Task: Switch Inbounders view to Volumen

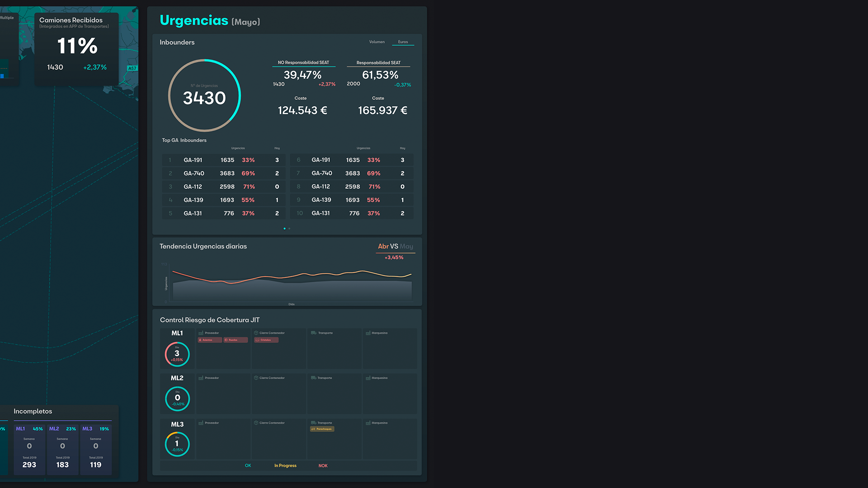Action: [377, 42]
